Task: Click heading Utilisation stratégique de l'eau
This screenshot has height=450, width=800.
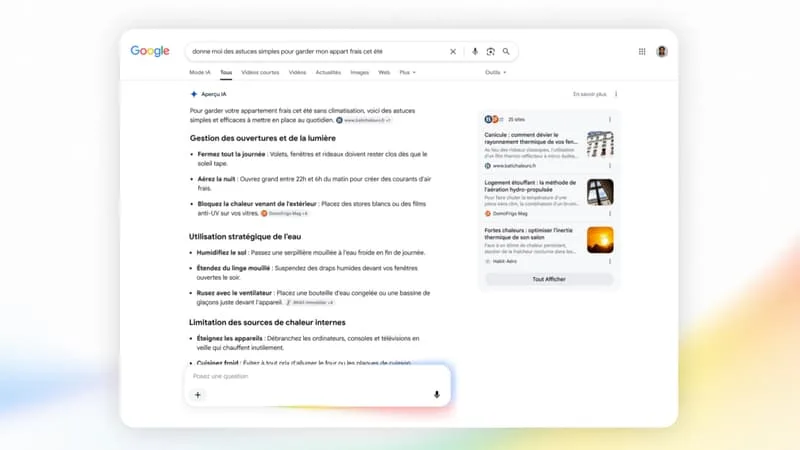Action: coord(245,237)
